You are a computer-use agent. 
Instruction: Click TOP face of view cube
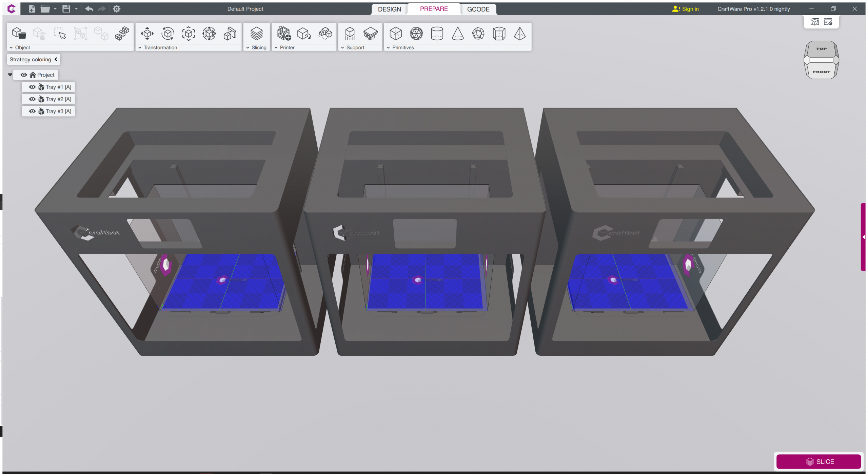point(821,49)
